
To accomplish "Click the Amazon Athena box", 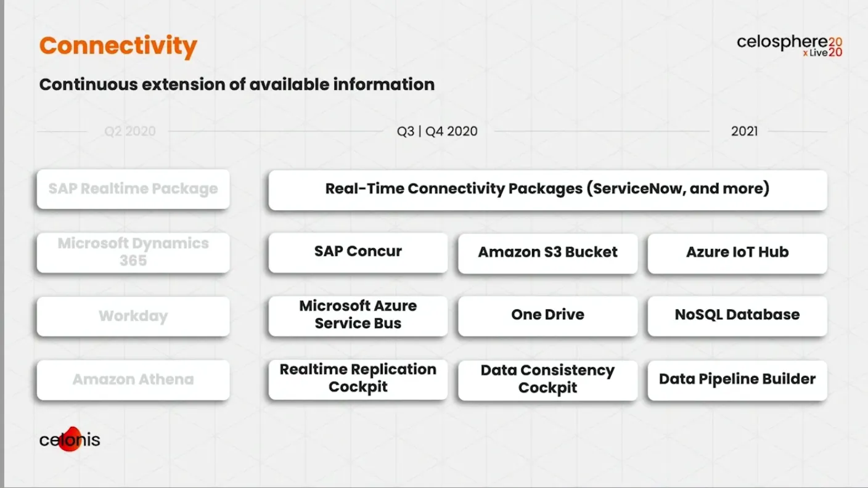I will pos(133,380).
